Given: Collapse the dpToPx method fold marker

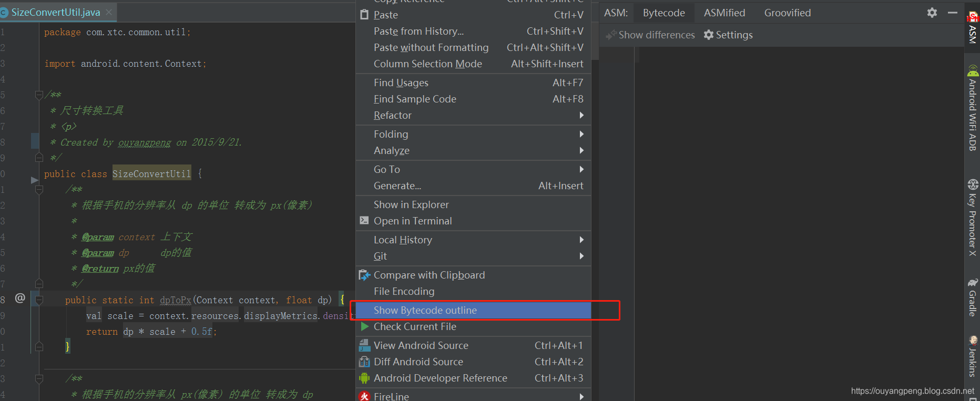Looking at the screenshot, I should tap(39, 300).
